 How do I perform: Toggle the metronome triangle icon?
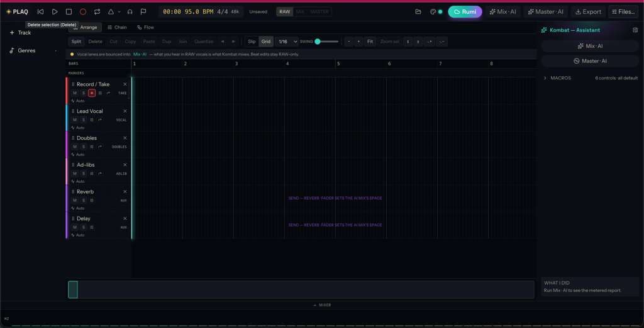click(111, 12)
